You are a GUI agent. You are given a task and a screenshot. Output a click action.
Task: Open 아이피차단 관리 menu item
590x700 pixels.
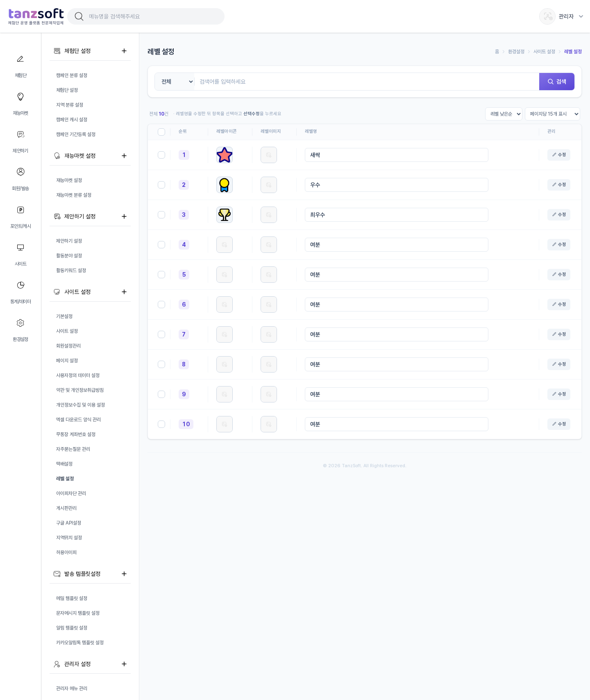tap(71, 493)
